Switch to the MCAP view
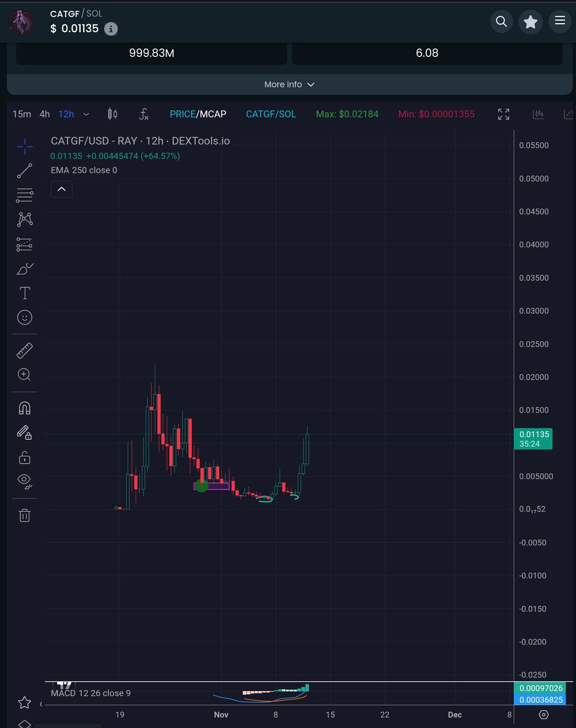Screen dimensions: 576x728 pyautogui.click(x=213, y=114)
